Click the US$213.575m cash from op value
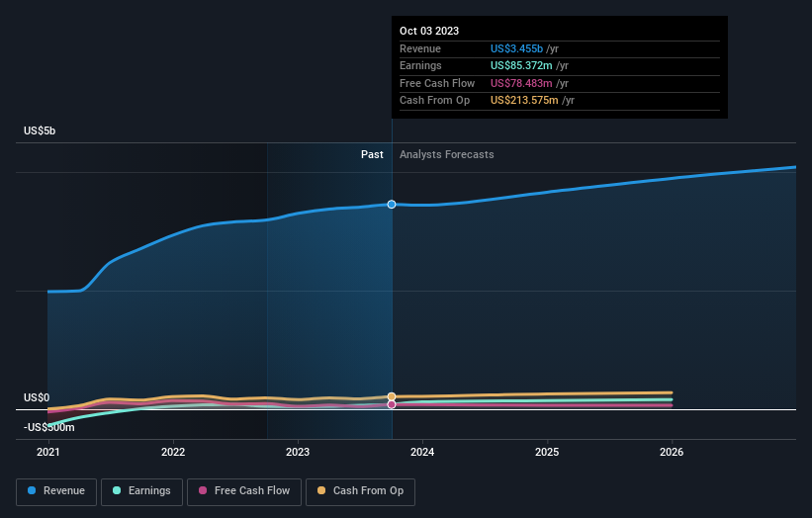Image resolution: width=812 pixels, height=518 pixels. point(524,101)
